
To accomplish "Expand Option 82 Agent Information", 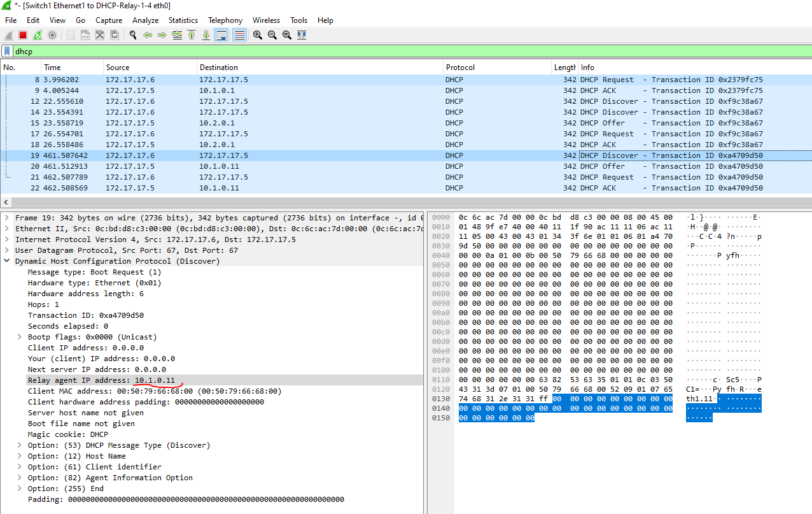I will pos(19,478).
